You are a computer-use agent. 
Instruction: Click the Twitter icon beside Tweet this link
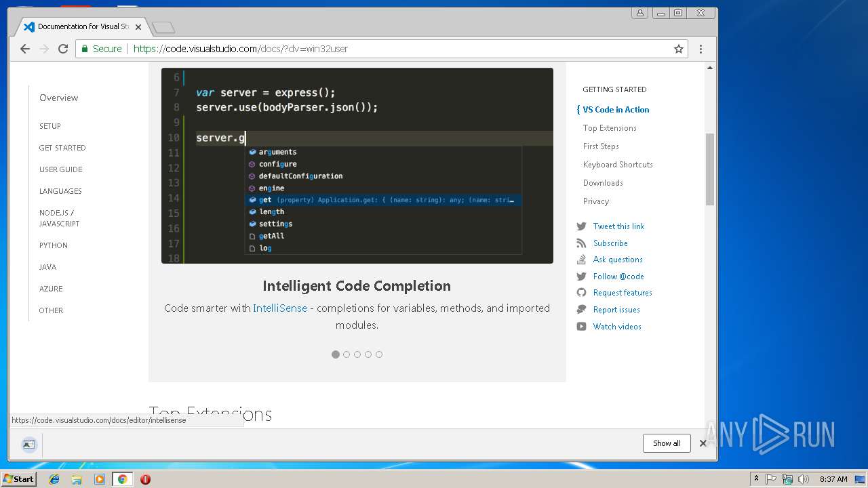[581, 226]
